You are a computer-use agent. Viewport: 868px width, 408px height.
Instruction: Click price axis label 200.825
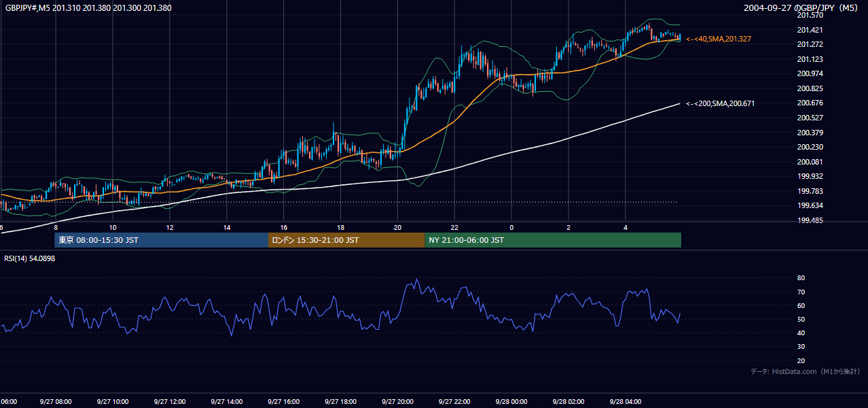point(810,88)
